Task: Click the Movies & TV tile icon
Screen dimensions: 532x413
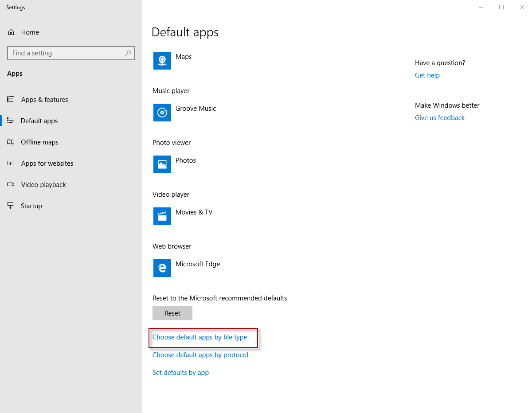Action: pyautogui.click(x=162, y=216)
